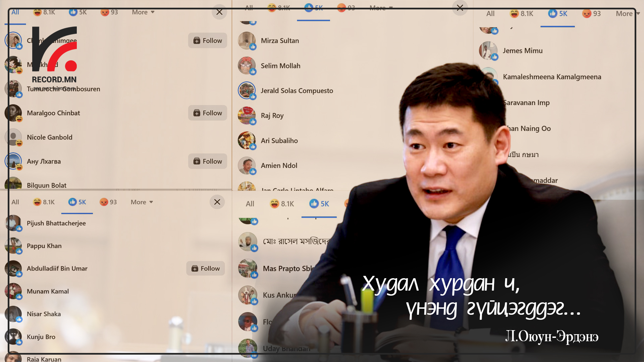This screenshot has height=362, width=644.
Task: Open Ari Subaliho's profile picture
Action: pyautogui.click(x=247, y=140)
